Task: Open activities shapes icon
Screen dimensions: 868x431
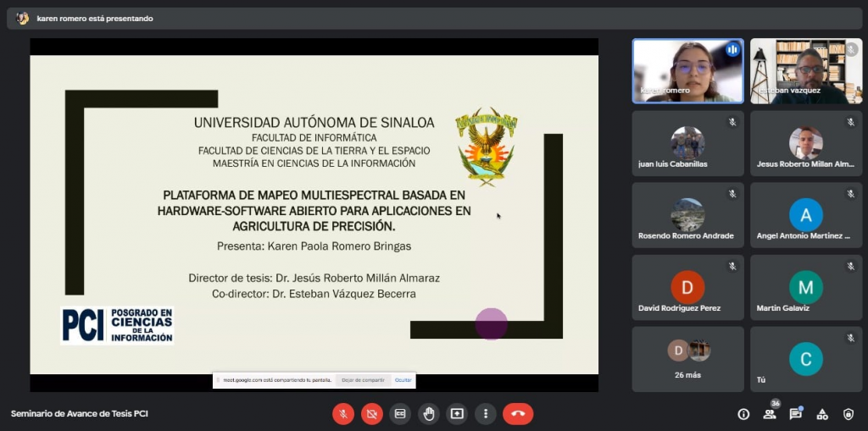Action: tap(822, 414)
